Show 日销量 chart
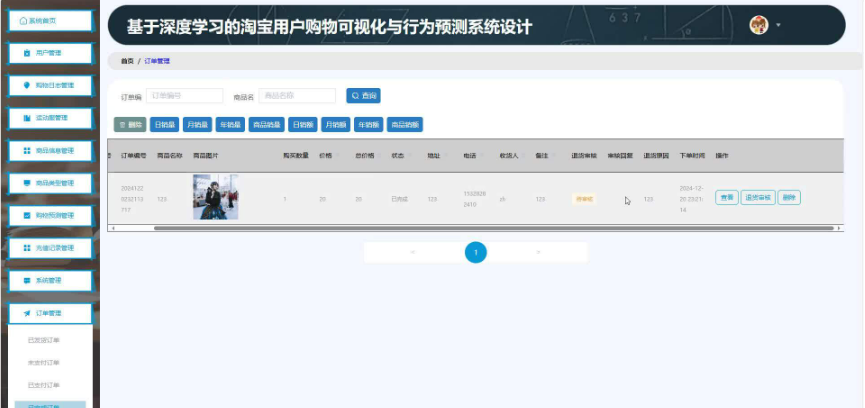Image resolution: width=865 pixels, height=408 pixels. point(164,125)
